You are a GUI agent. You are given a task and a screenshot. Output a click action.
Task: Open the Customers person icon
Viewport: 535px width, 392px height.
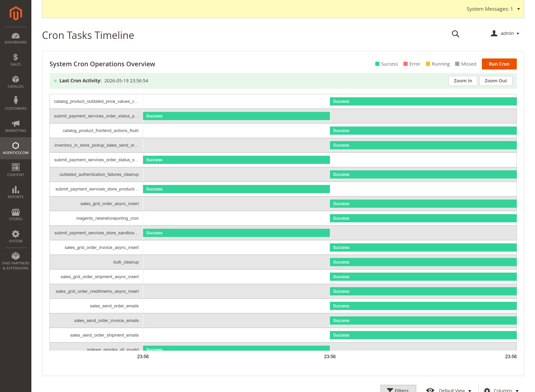tap(16, 100)
